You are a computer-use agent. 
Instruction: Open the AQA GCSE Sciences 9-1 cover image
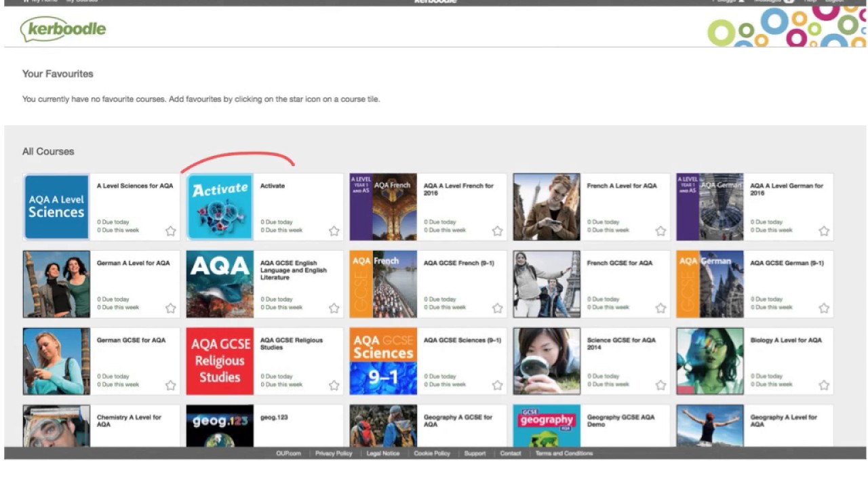pos(383,361)
